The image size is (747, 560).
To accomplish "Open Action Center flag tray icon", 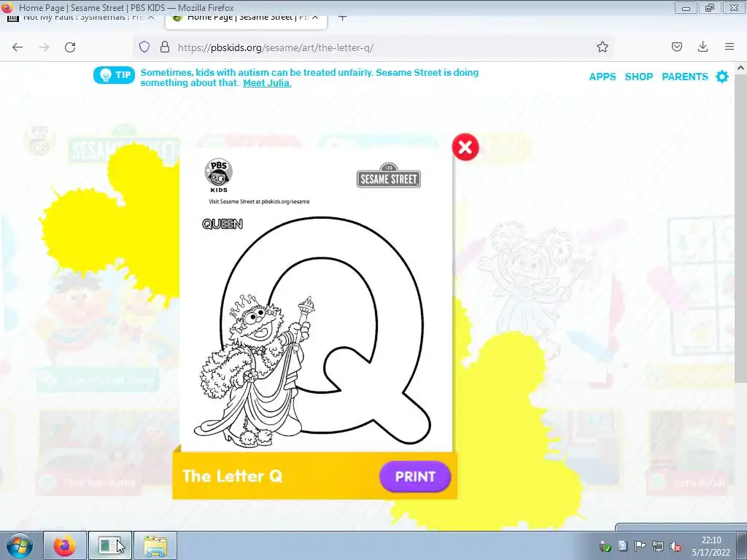I will point(640,546).
